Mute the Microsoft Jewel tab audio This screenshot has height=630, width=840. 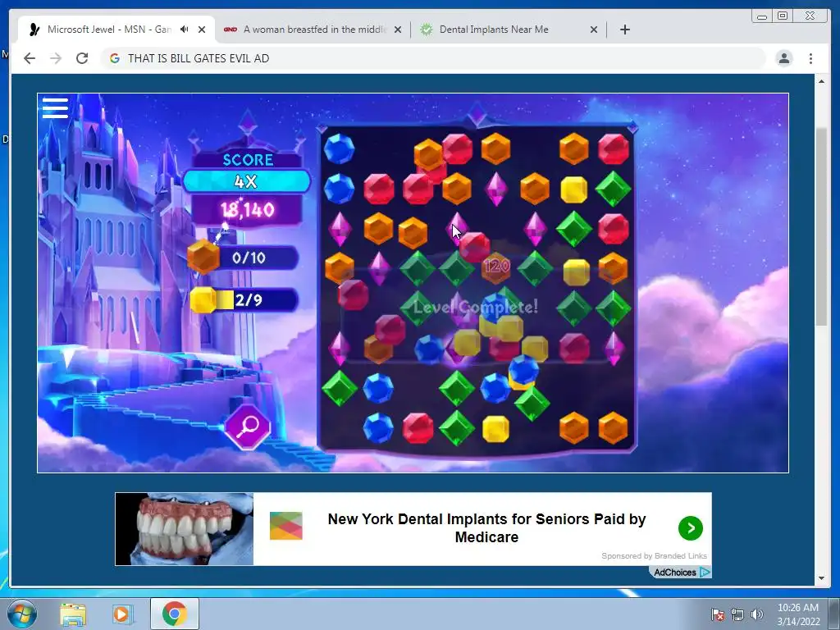coord(185,30)
